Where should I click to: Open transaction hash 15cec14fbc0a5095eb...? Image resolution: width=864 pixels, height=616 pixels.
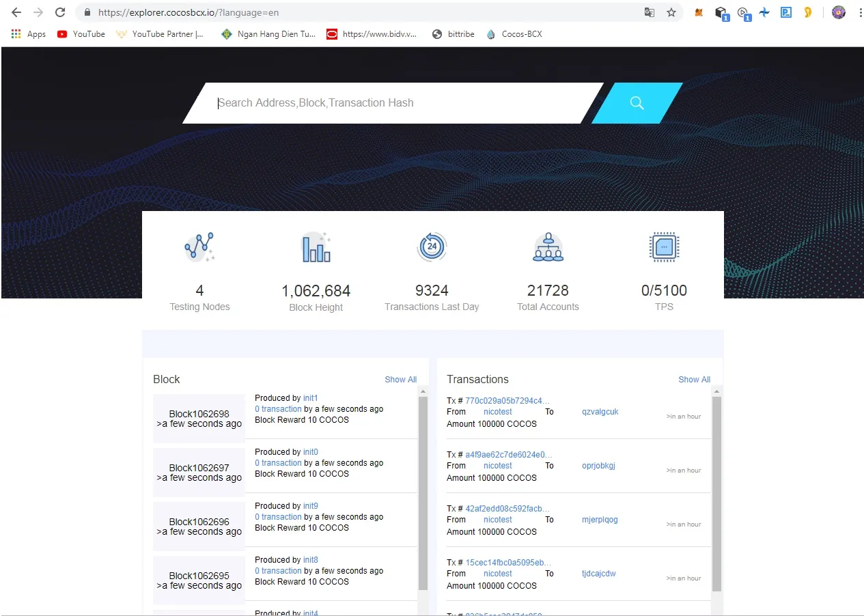(508, 563)
